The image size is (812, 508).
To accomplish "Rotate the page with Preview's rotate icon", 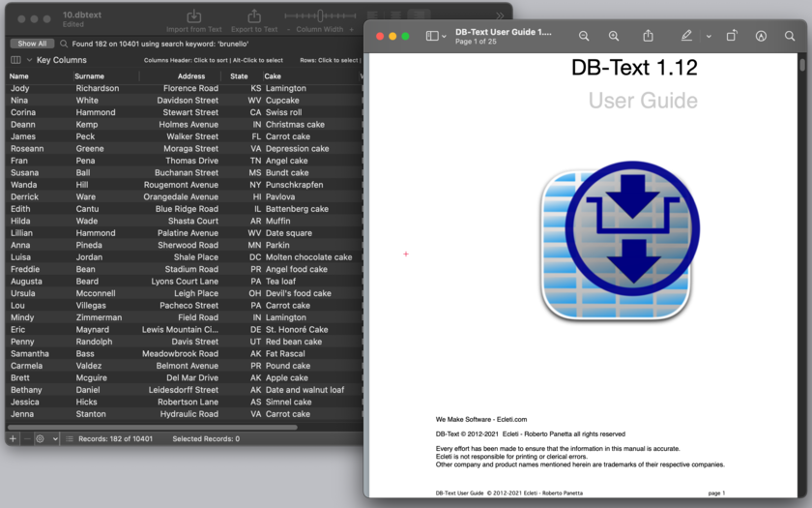I will (x=731, y=35).
